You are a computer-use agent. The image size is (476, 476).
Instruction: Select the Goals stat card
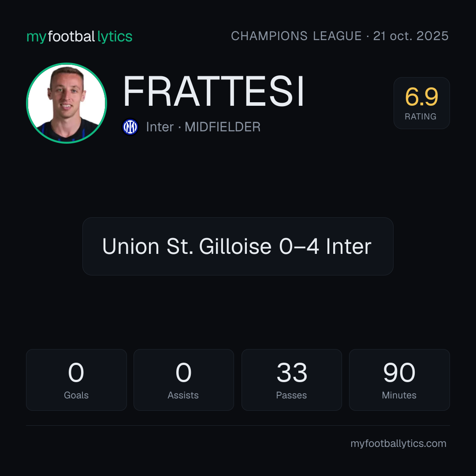point(76,380)
